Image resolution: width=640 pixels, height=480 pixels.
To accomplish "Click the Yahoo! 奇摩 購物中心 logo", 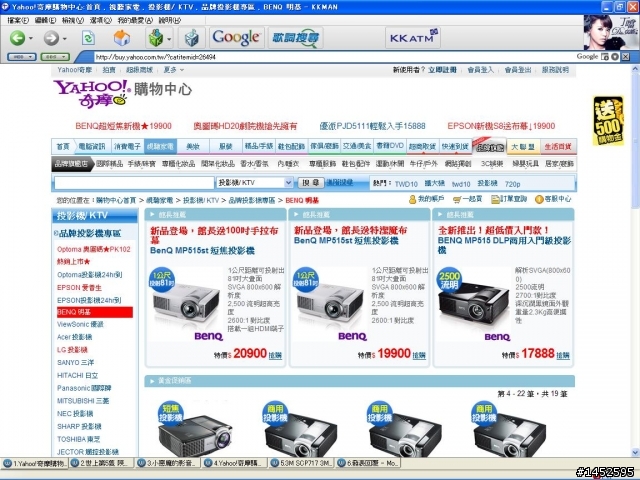I will [122, 93].
